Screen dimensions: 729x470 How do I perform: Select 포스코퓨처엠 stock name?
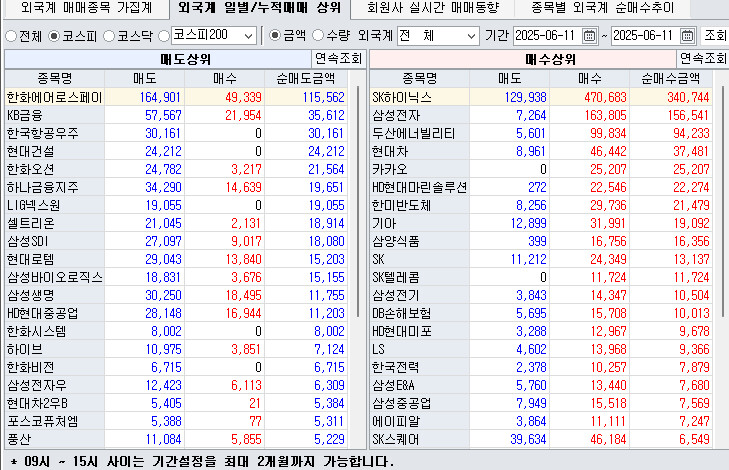42,422
